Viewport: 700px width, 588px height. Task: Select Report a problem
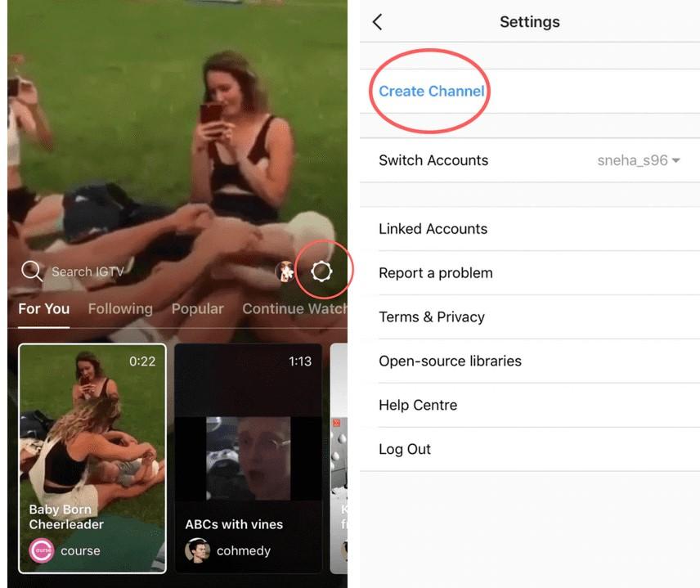pyautogui.click(x=530, y=273)
